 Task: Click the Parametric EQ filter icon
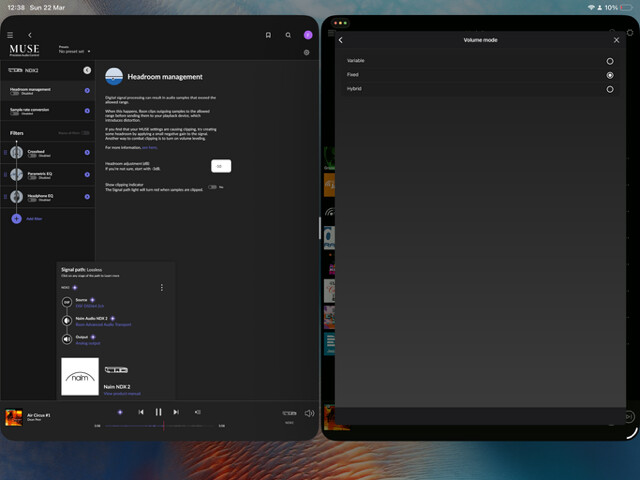coord(16,174)
